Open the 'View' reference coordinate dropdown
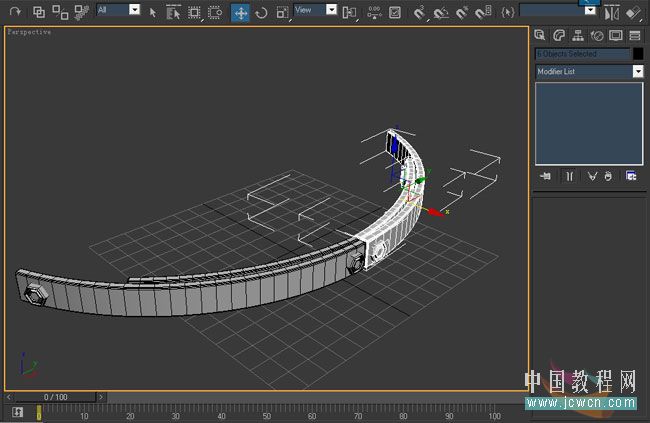 coord(331,10)
